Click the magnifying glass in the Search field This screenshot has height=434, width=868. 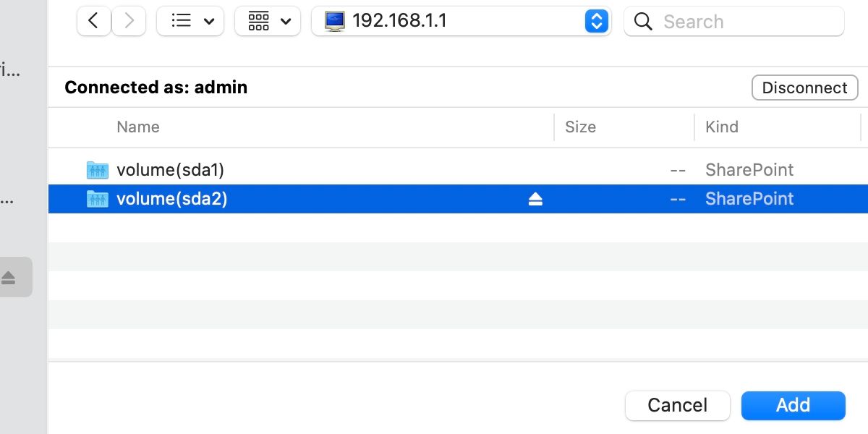coord(643,21)
